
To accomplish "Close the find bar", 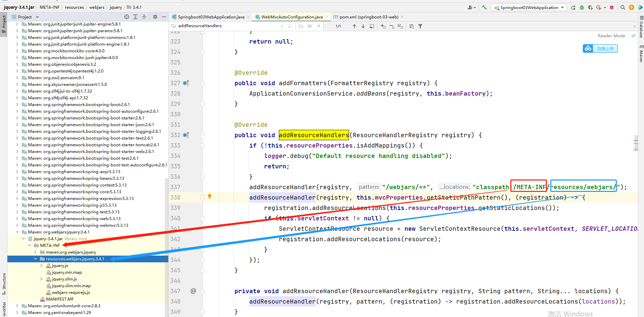I will pyautogui.click(x=634, y=26).
